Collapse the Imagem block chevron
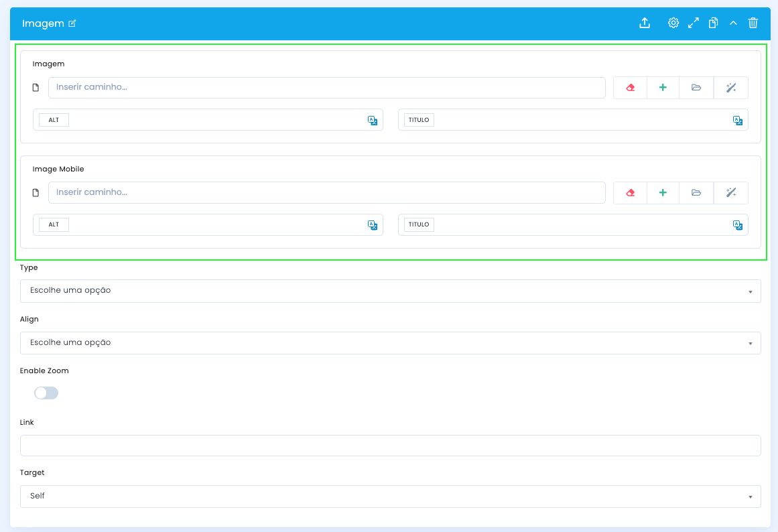 733,23
